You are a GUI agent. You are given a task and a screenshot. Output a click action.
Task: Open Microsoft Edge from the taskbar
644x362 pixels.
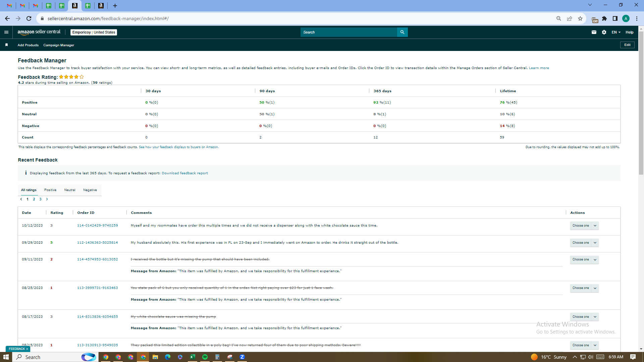pyautogui.click(x=168, y=357)
